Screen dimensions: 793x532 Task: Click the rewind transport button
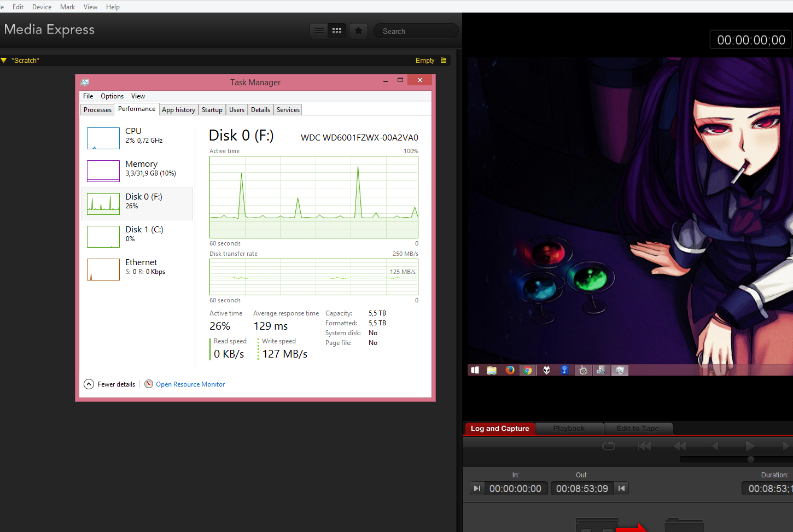pos(680,446)
